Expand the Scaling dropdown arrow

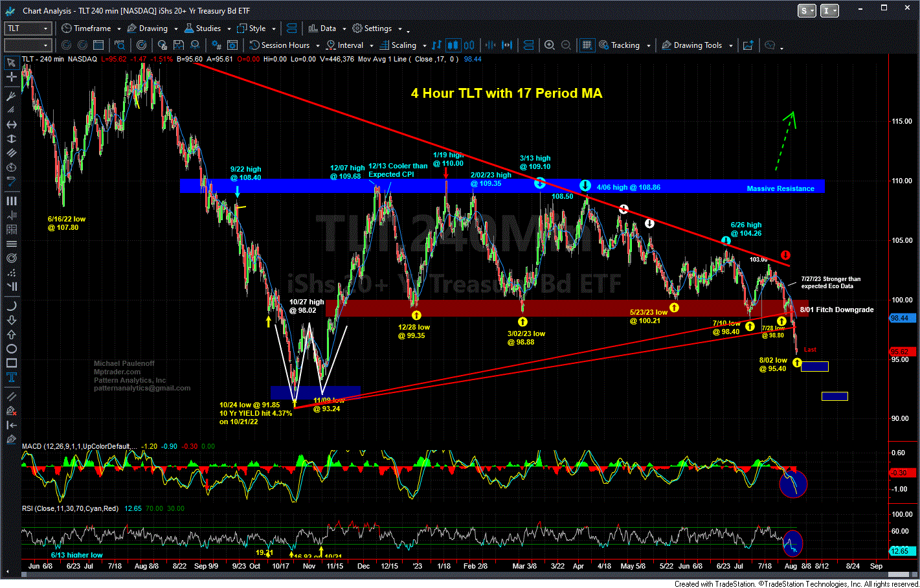[x=424, y=46]
